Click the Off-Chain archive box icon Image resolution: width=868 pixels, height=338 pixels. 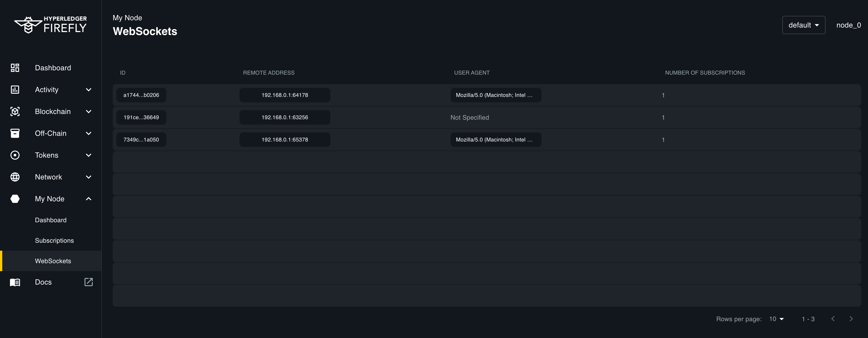coord(15,133)
